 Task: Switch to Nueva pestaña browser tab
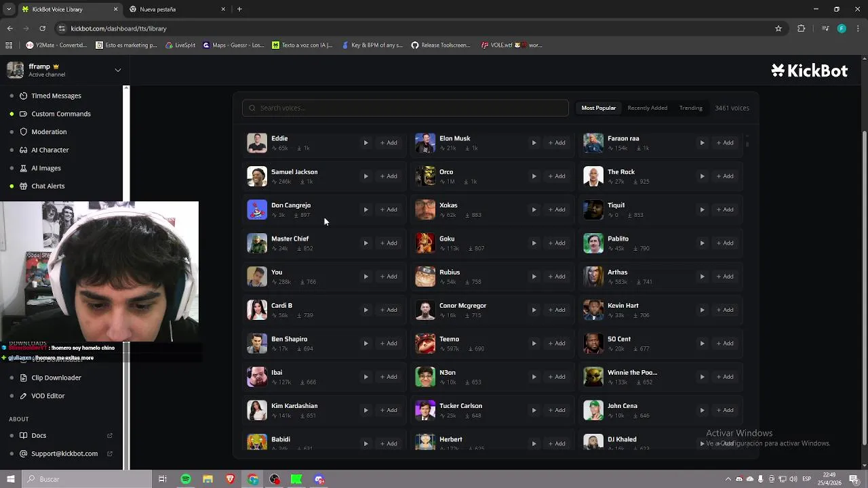[178, 9]
